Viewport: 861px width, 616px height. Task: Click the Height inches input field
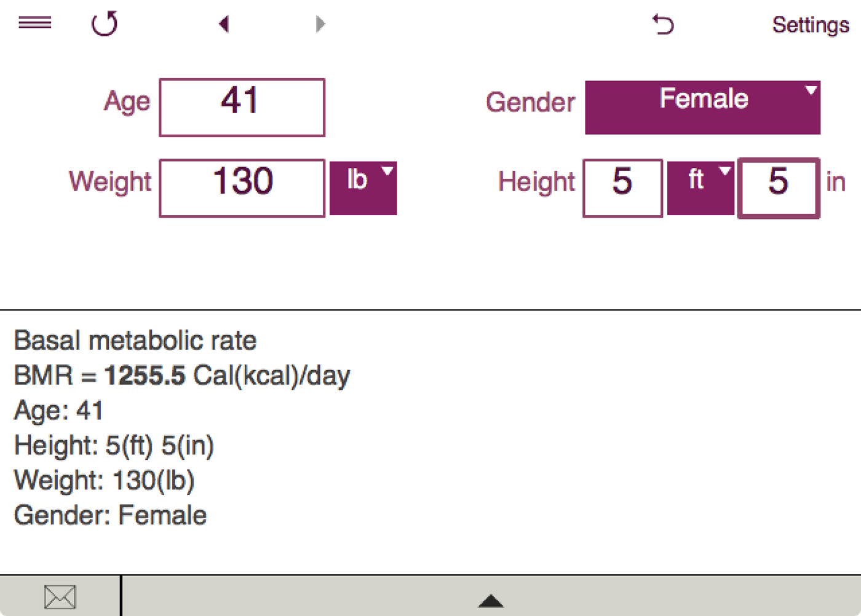coord(779,188)
